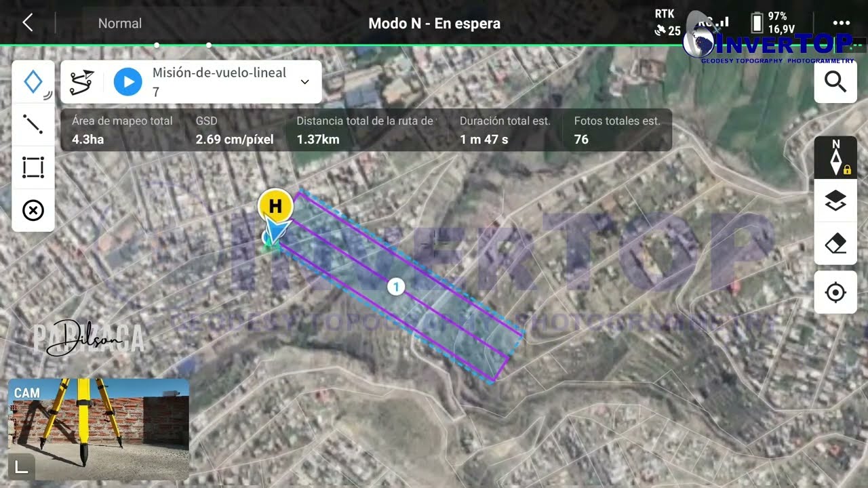Screen dimensions: 868x488
Task: Check the battery 97% status indicator
Action: coord(773,22)
